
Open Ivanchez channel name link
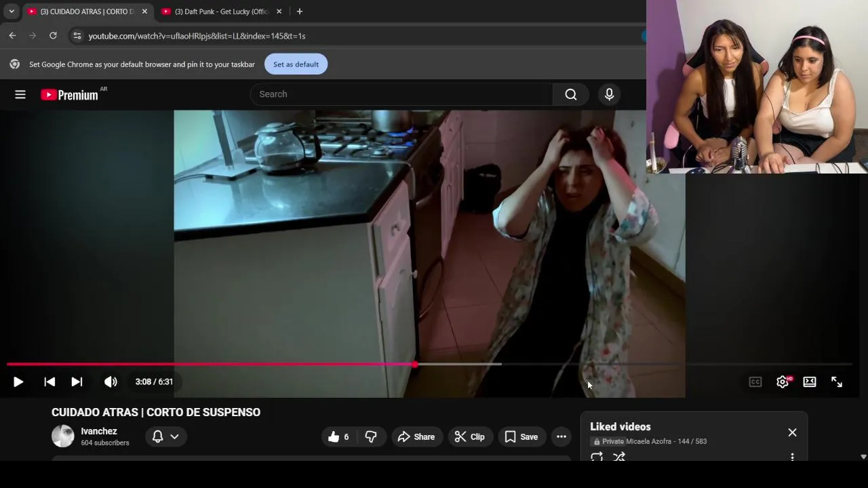tap(99, 431)
